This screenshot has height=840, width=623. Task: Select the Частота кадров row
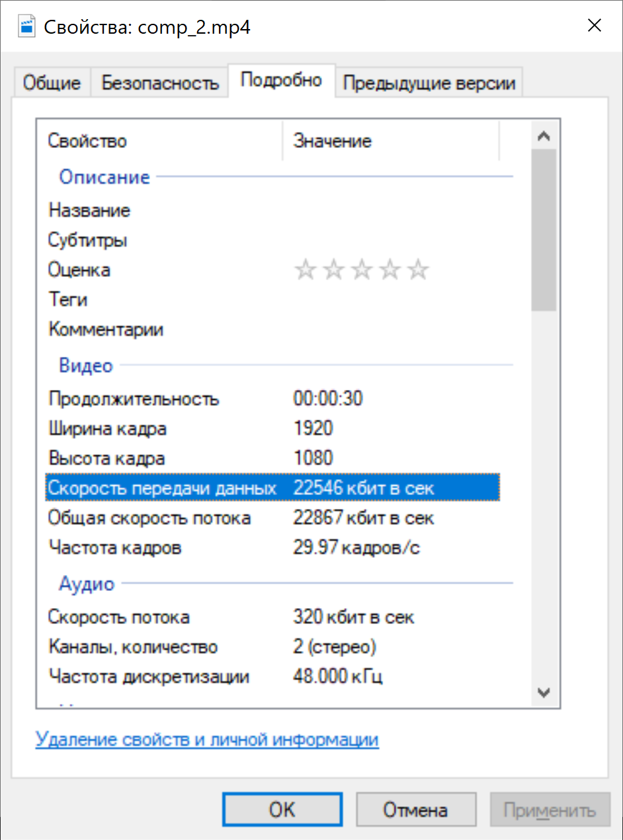(114, 548)
